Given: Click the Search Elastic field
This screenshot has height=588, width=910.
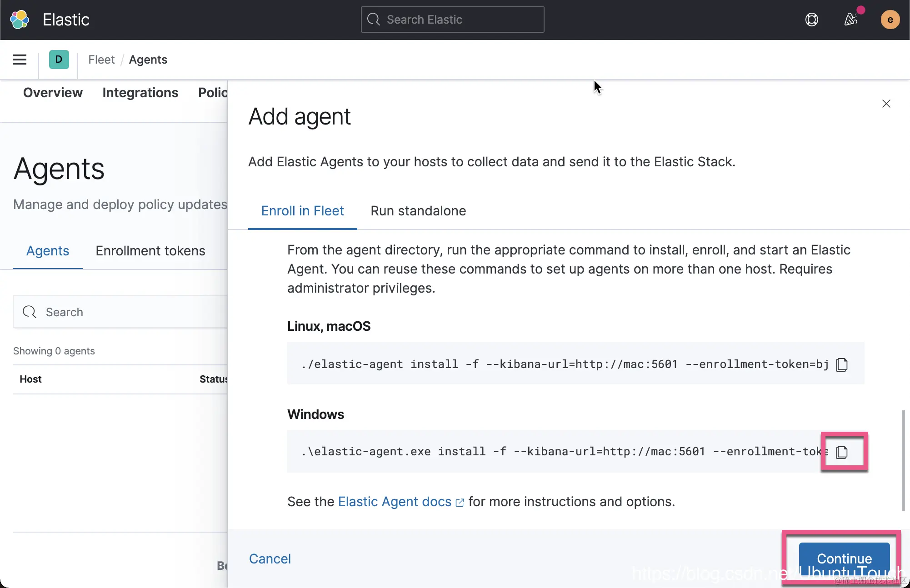Looking at the screenshot, I should click(452, 20).
